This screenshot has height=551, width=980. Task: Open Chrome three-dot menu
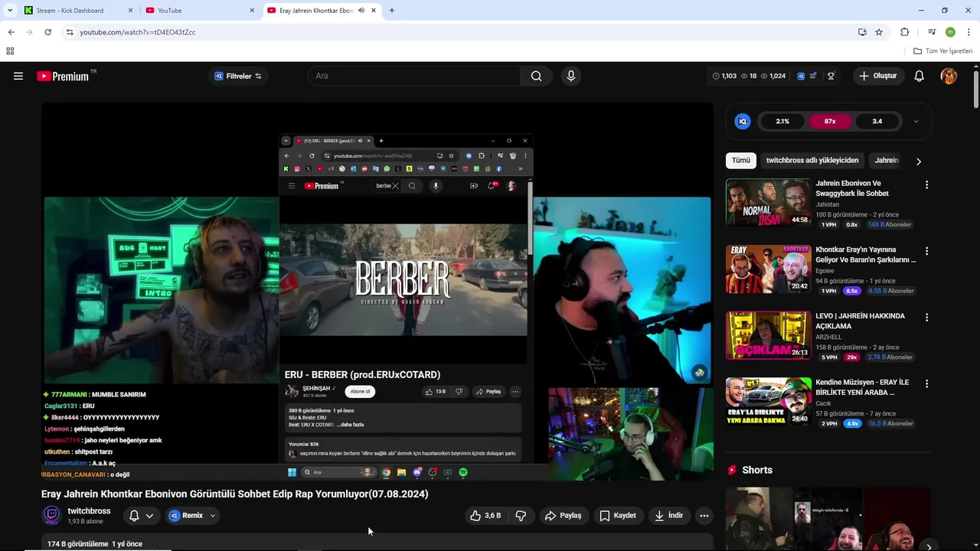pos(969,32)
